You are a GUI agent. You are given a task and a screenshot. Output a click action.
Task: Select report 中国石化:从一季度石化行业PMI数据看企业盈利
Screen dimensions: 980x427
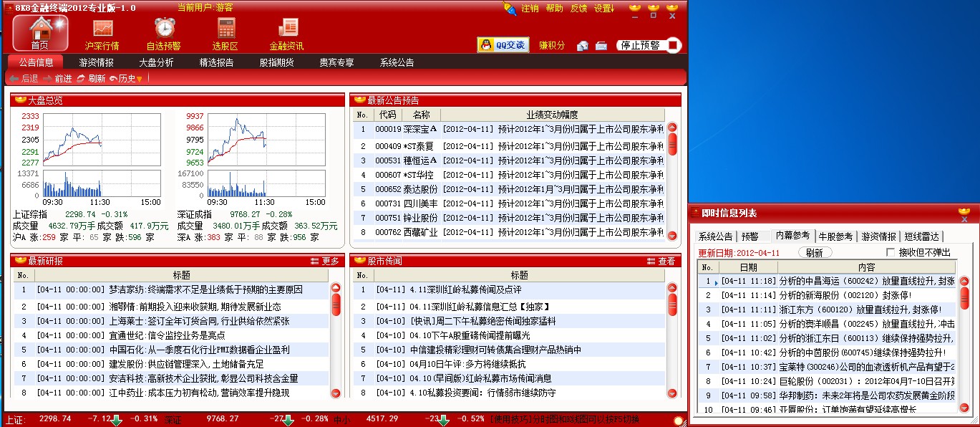point(171,350)
